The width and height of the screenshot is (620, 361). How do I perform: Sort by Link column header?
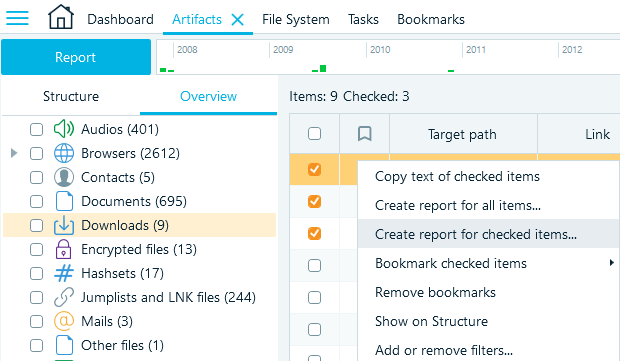(597, 134)
